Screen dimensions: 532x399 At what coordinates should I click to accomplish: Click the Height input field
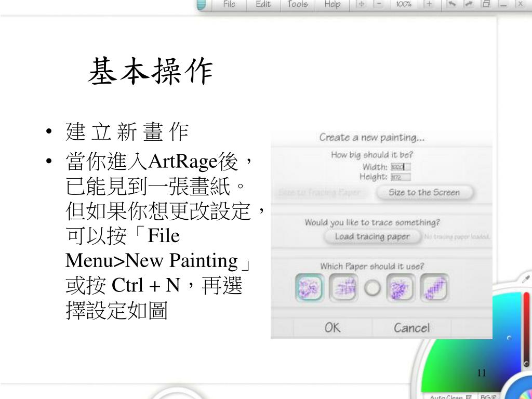[x=401, y=177]
